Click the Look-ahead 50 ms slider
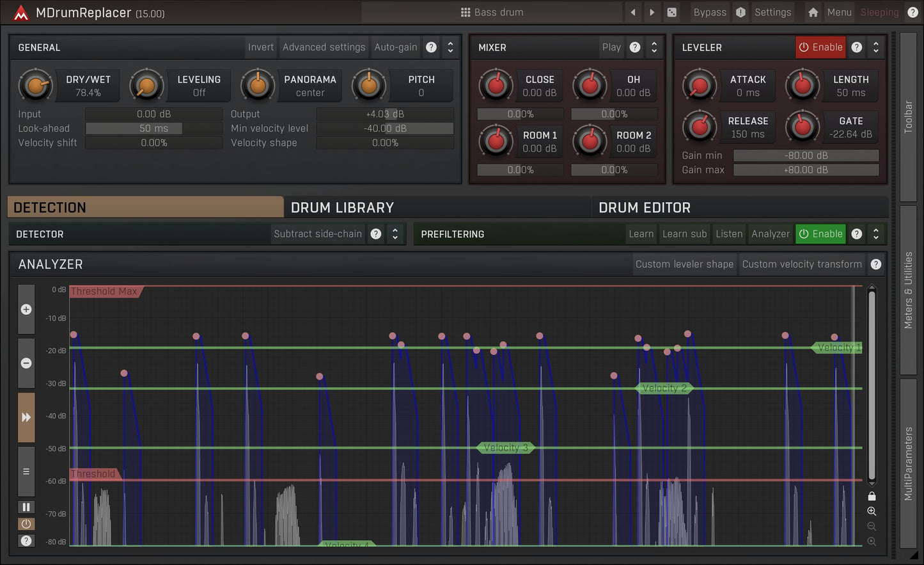This screenshot has width=924, height=565. click(x=153, y=129)
